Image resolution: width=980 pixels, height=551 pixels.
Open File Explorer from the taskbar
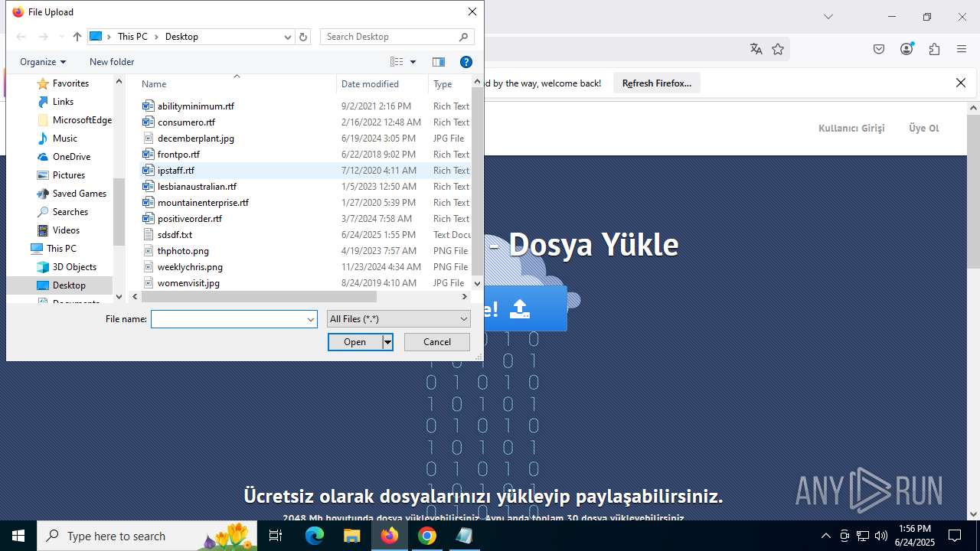coord(351,536)
